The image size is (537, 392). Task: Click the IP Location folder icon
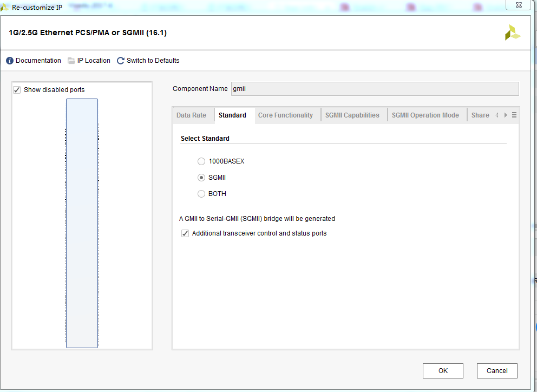point(71,61)
